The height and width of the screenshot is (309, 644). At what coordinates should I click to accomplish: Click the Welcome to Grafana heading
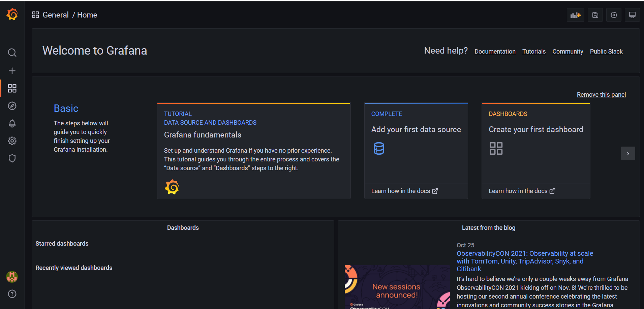(95, 51)
